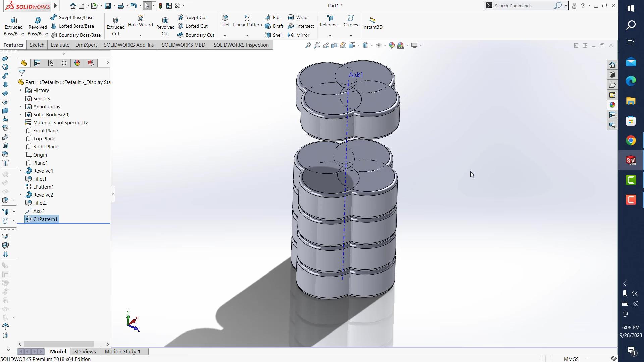The height and width of the screenshot is (362, 644).
Task: Click Revolved Cut tool
Action: pos(165,26)
